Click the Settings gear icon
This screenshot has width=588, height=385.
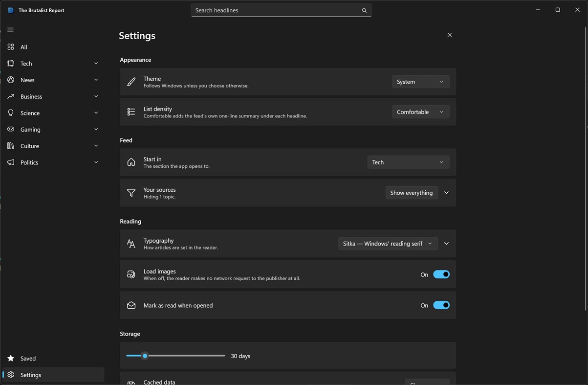pyautogui.click(x=11, y=375)
